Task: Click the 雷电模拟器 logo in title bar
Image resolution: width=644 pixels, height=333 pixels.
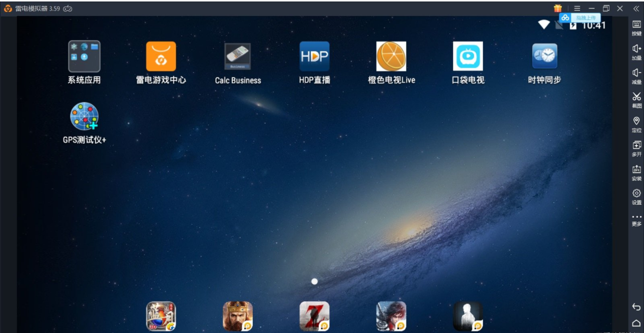Action: point(8,8)
